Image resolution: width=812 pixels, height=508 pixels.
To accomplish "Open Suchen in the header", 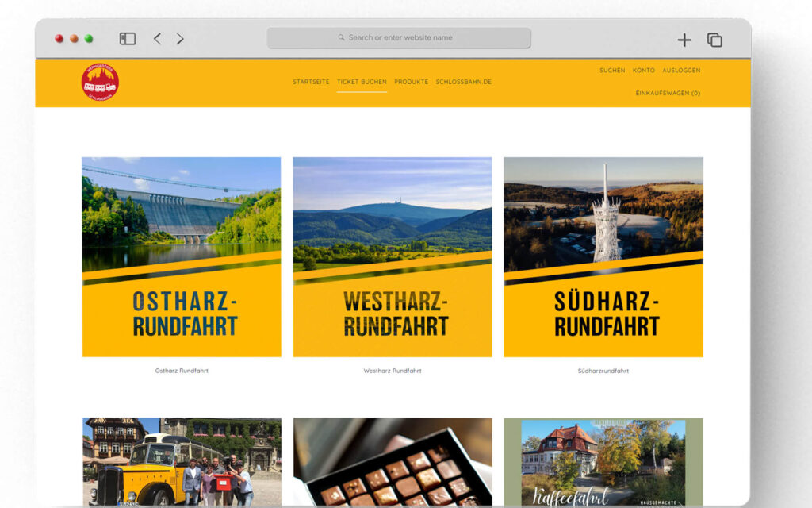I will pyautogui.click(x=612, y=71).
